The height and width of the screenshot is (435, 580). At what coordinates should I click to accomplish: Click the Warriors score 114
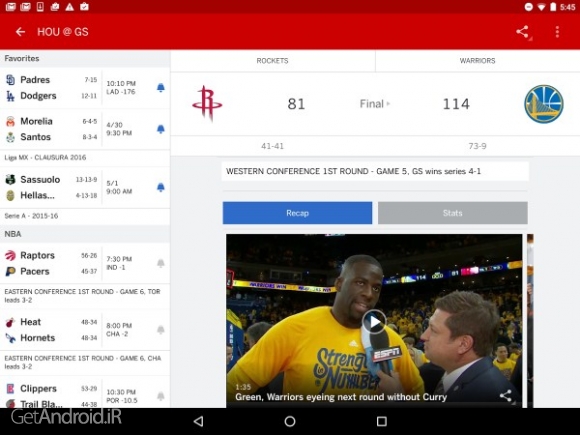pos(456,104)
